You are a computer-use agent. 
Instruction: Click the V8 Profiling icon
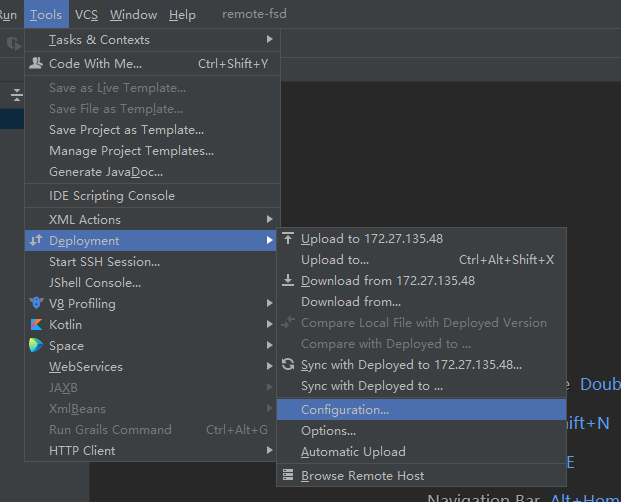37,304
